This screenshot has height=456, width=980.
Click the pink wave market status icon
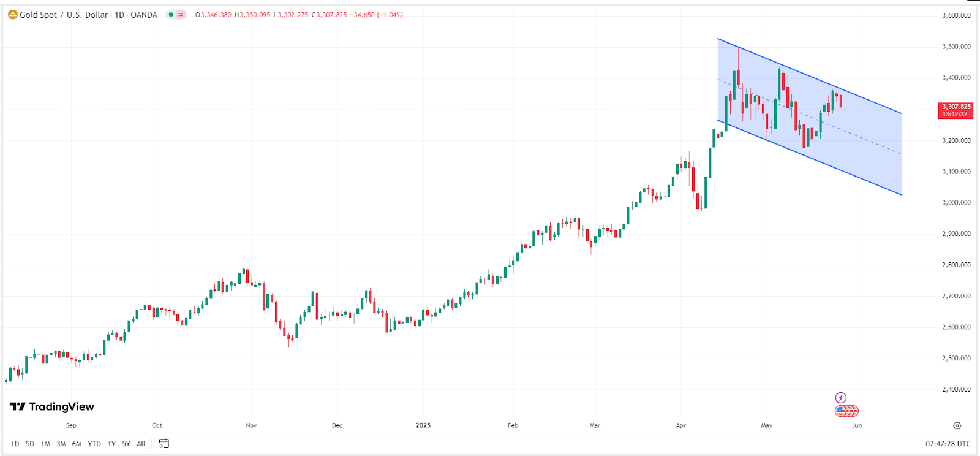179,15
